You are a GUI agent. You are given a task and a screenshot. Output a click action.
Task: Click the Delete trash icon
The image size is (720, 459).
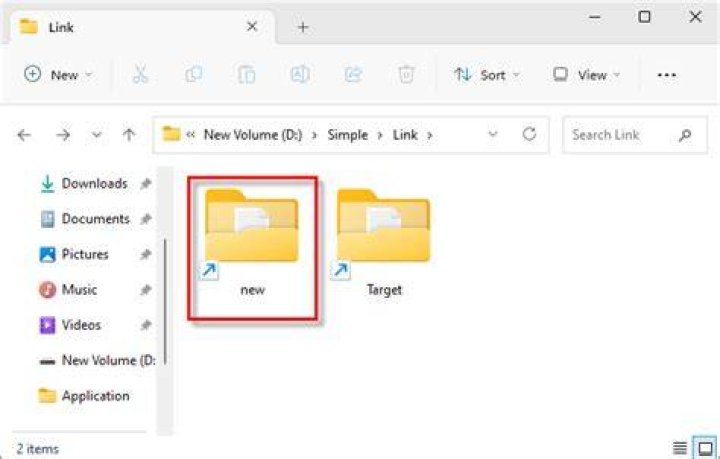[406, 74]
